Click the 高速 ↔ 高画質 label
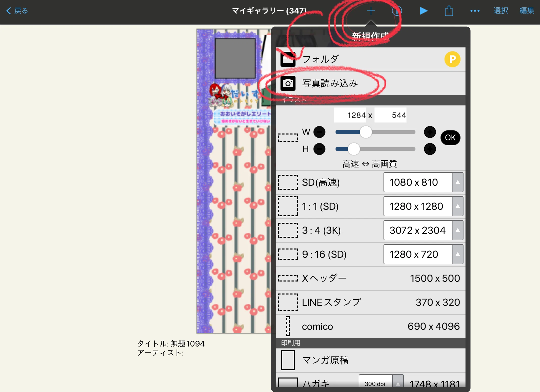The width and height of the screenshot is (540, 392). point(370,164)
